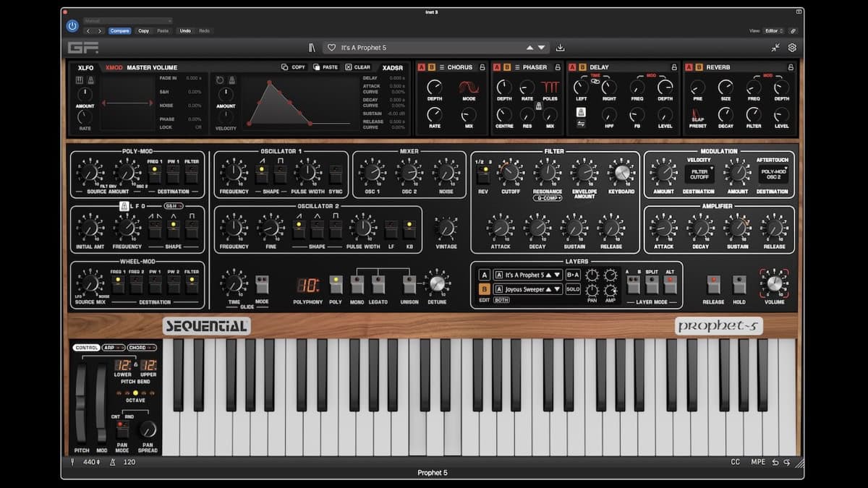868x488 pixels.
Task: Select the XMOD Master Volume tab
Action: [141, 67]
